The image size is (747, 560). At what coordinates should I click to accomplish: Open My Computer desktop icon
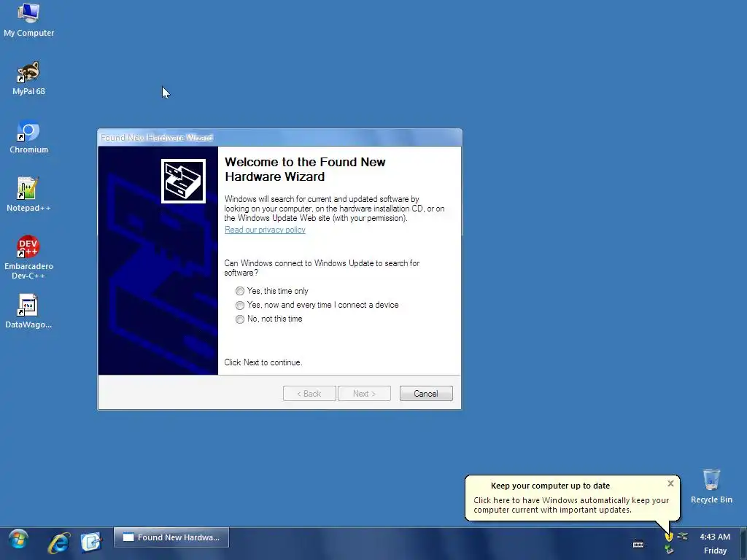point(28,20)
